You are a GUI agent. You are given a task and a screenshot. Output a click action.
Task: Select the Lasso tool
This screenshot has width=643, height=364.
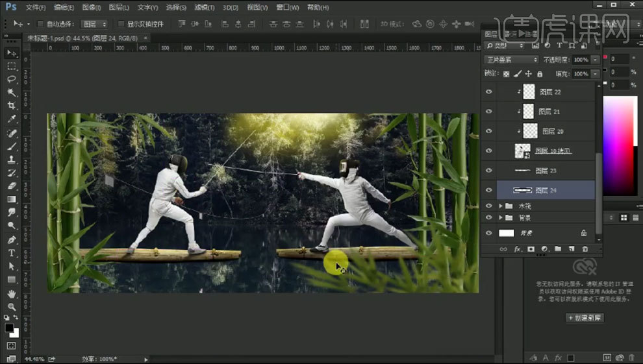click(12, 79)
